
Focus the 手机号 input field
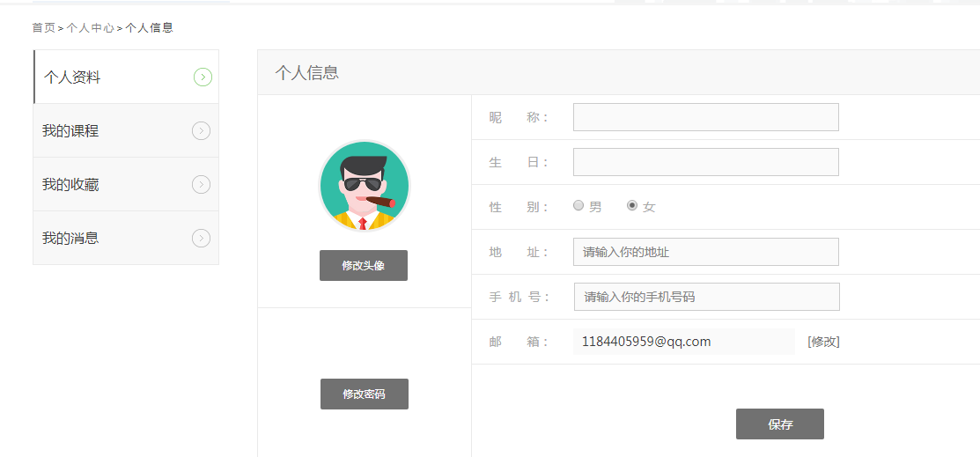tap(707, 297)
